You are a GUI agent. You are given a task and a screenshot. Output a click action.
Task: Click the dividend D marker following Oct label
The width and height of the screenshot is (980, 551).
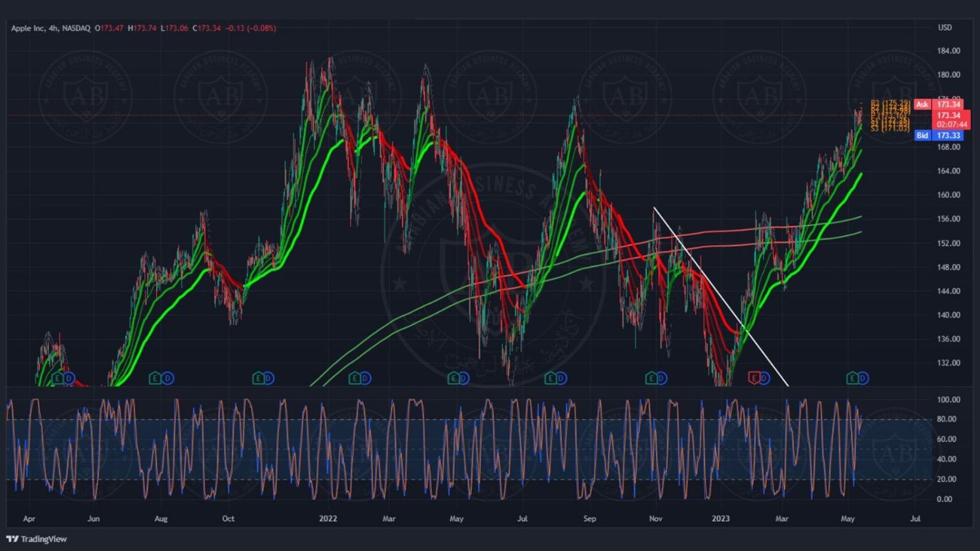tap(269, 378)
